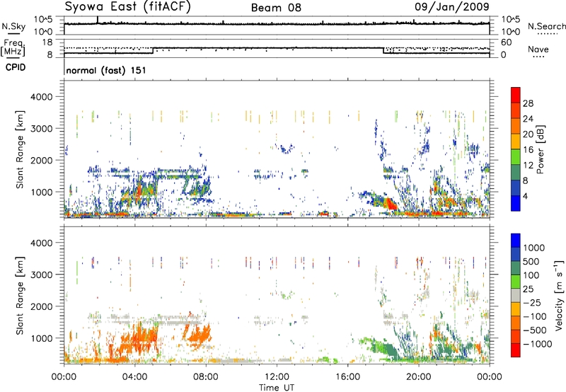
Task: Click the "Syowa East (fitACF)" plot title
Action: pyautogui.click(x=128, y=7)
